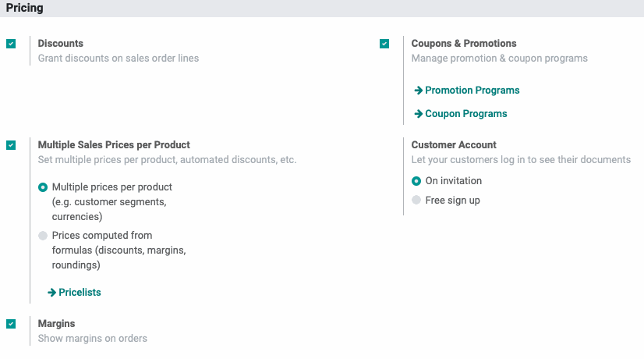Untick the Margins checkbox
This screenshot has width=644, height=359.
[x=11, y=324]
